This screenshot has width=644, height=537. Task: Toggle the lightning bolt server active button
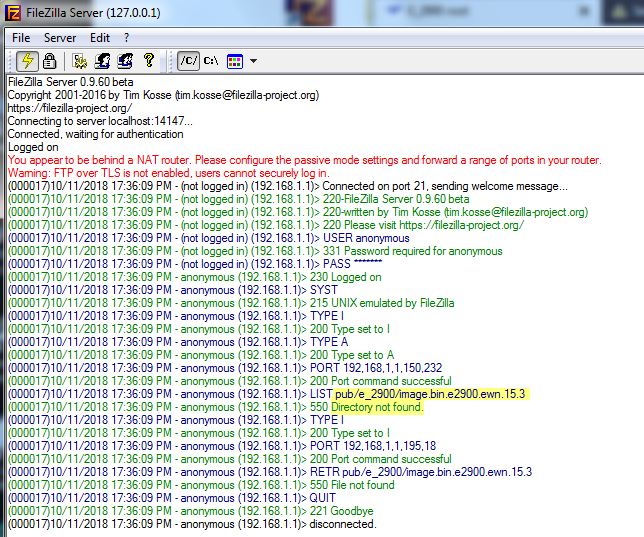pyautogui.click(x=28, y=61)
